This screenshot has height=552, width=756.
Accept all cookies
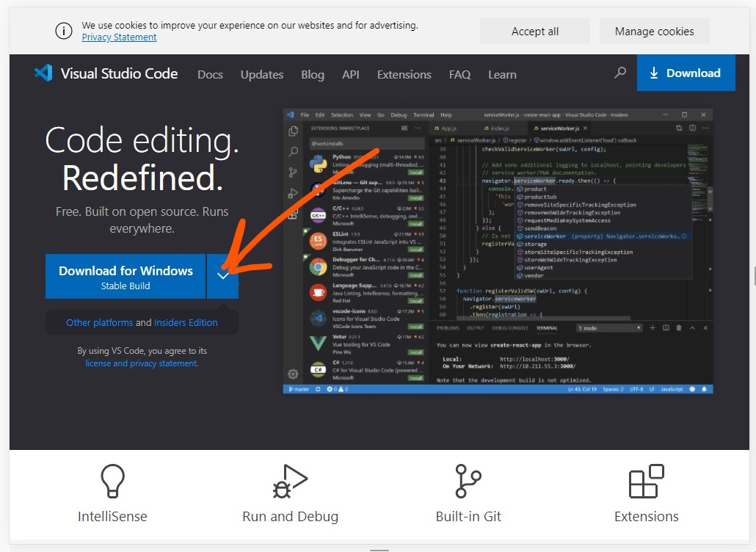(534, 31)
